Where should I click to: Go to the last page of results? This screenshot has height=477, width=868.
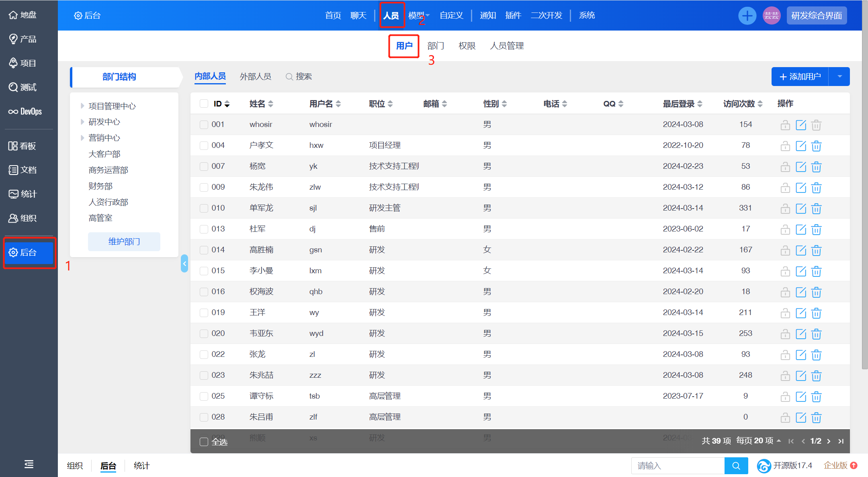[x=841, y=441]
